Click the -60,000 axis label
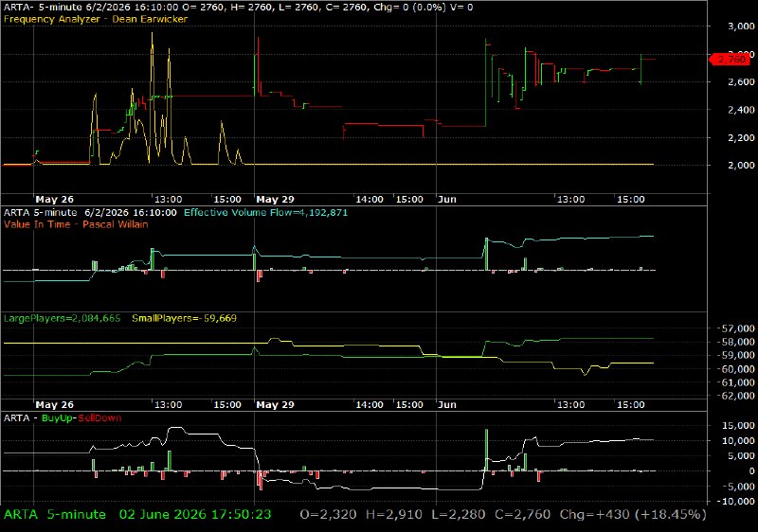The image size is (758, 532). pos(737,369)
